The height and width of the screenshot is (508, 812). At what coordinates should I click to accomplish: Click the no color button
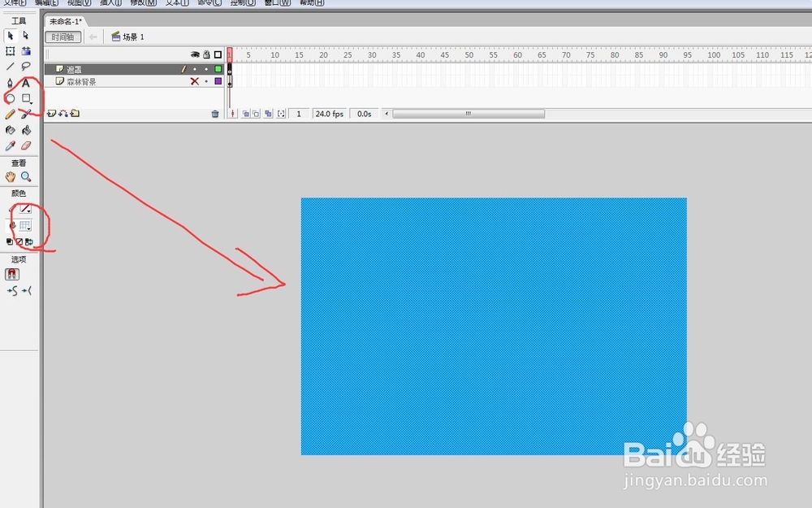pos(19,241)
